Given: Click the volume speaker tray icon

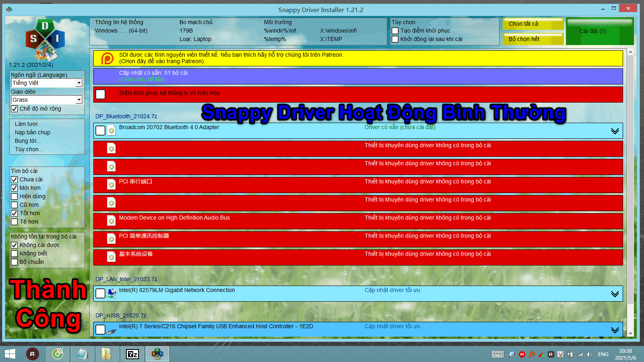Looking at the screenshot, I should (x=590, y=354).
